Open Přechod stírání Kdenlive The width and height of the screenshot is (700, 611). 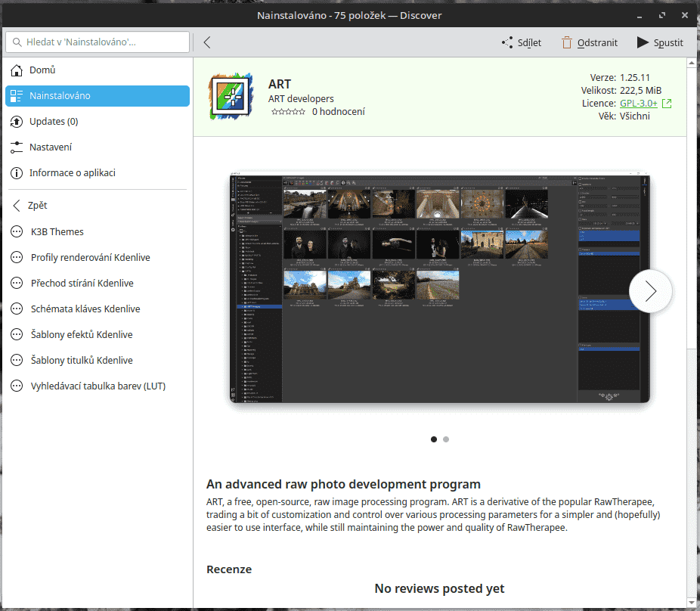coord(98,283)
